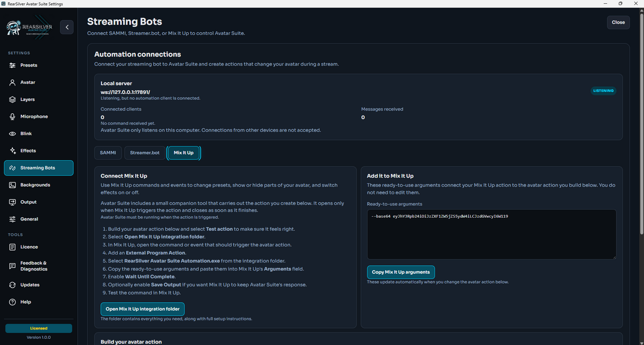Click the Backgrounds image icon in sidebar
Viewport: 644px width, 345px height.
[x=12, y=185]
